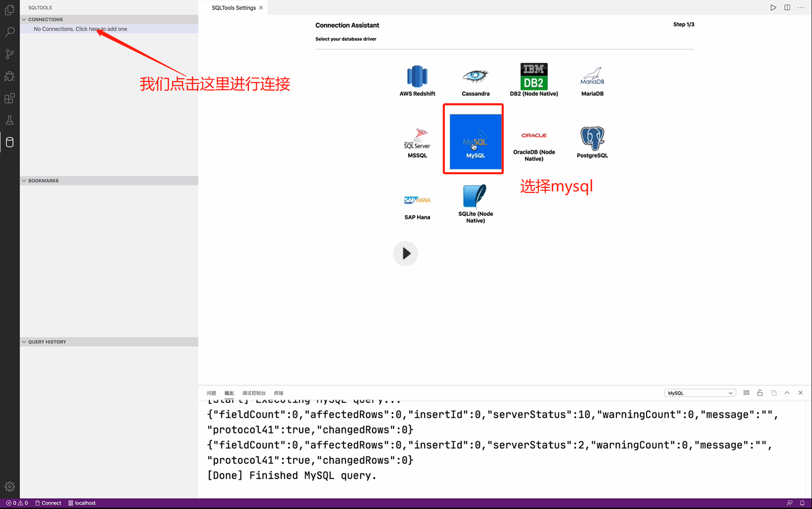812x509 pixels.
Task: Open the MySQL output channel dropdown
Action: pos(700,393)
